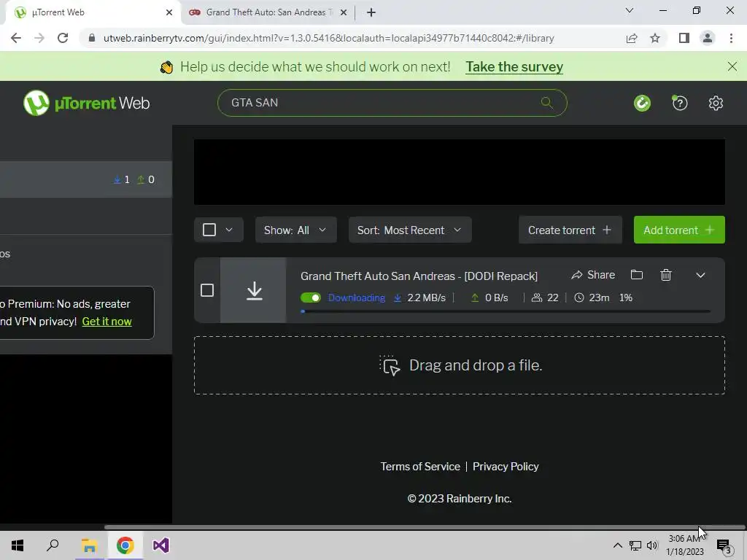Open torrent's containing folder icon

[x=636, y=275]
